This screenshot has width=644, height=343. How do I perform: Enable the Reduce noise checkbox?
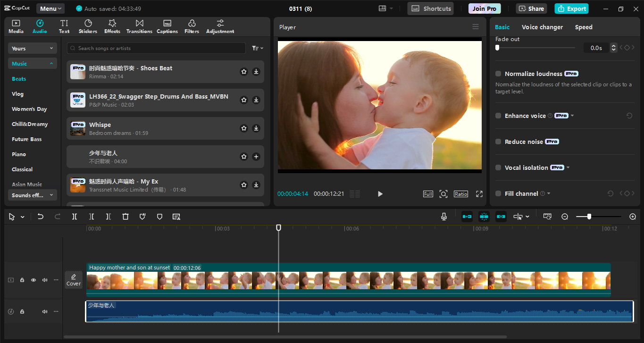pos(498,142)
